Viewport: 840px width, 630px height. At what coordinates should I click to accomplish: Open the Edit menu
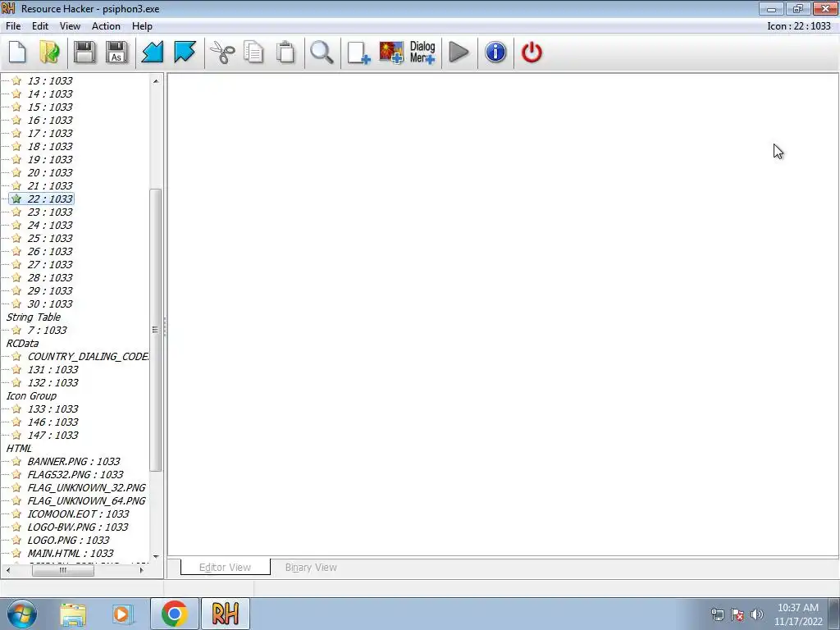(39, 26)
